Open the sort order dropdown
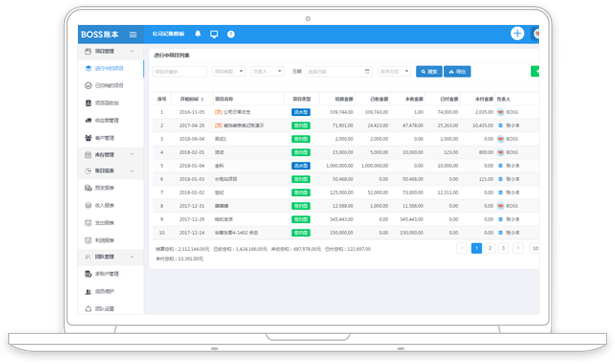Viewport: 615px width, 364px height. coord(394,71)
